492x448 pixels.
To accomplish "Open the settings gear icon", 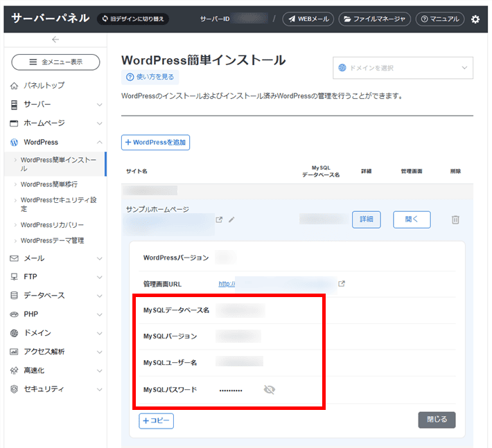I will 475,19.
